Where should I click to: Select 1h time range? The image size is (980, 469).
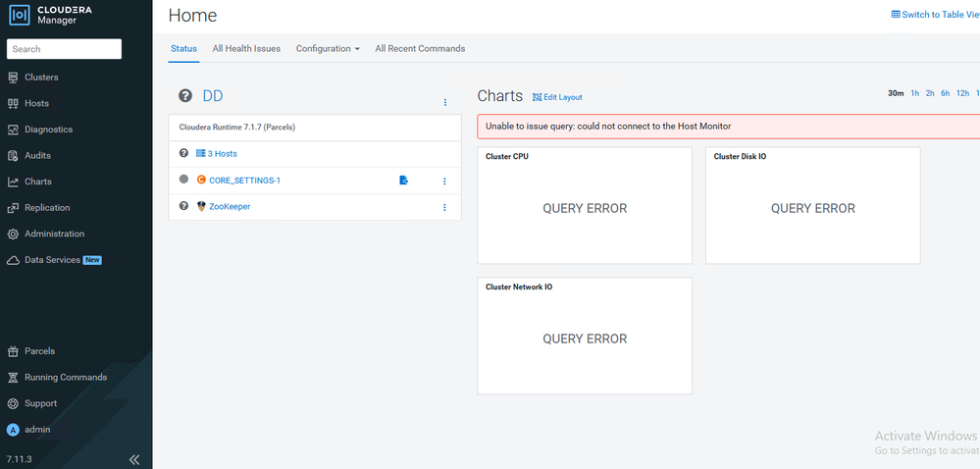tap(915, 93)
